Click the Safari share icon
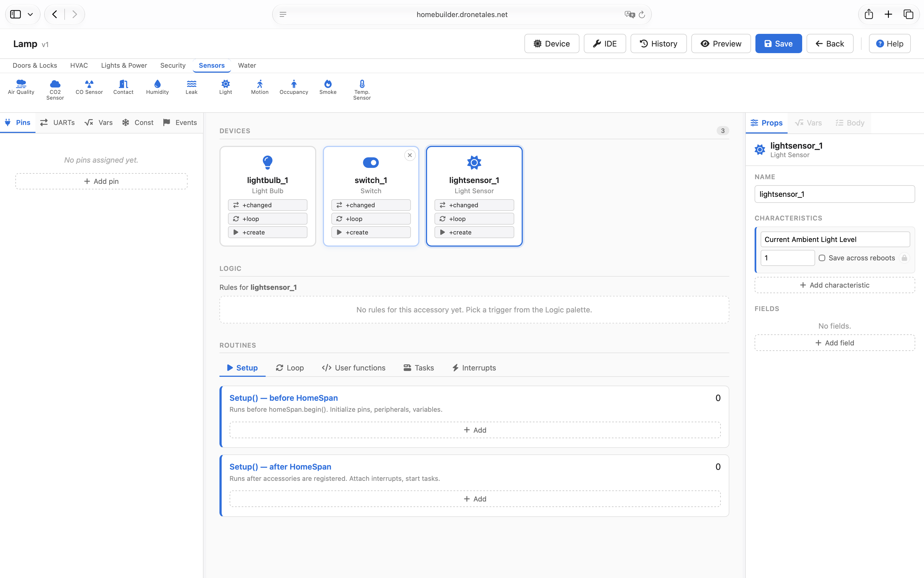Screen dimensions: 924x578 869,15
